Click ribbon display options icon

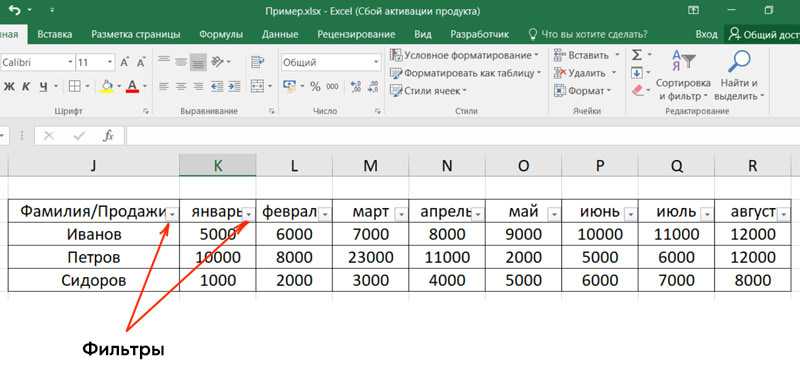(x=693, y=10)
